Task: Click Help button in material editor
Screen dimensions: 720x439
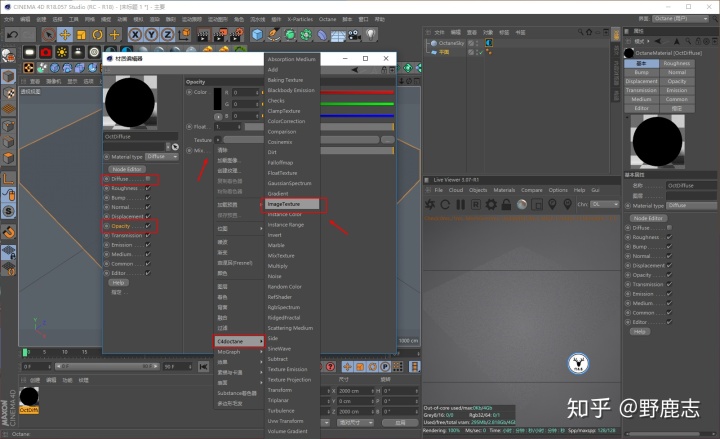Action: pyautogui.click(x=118, y=283)
